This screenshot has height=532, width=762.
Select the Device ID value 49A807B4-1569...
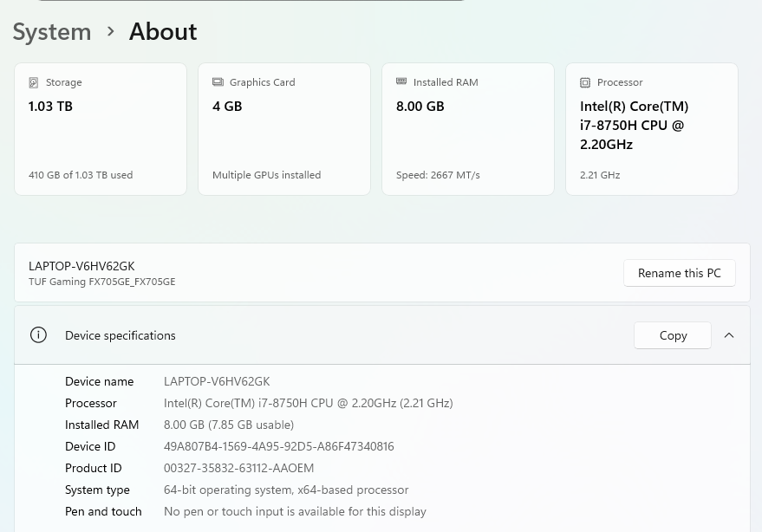279,446
